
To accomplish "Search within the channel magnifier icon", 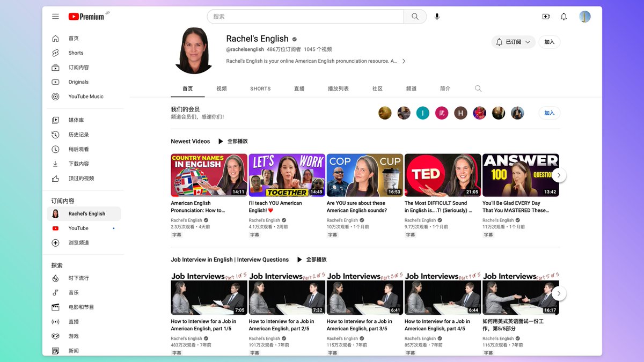I will (478, 88).
